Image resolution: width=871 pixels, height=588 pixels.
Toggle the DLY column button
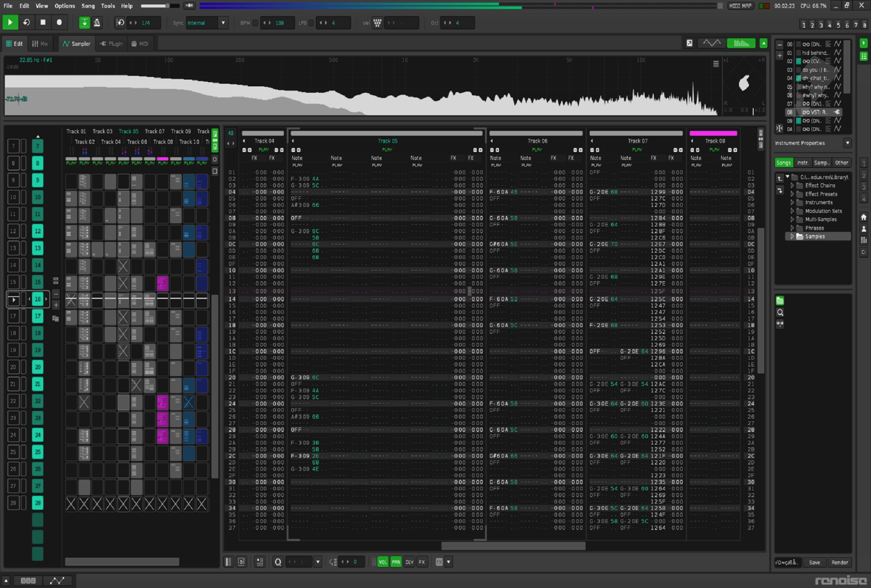409,562
